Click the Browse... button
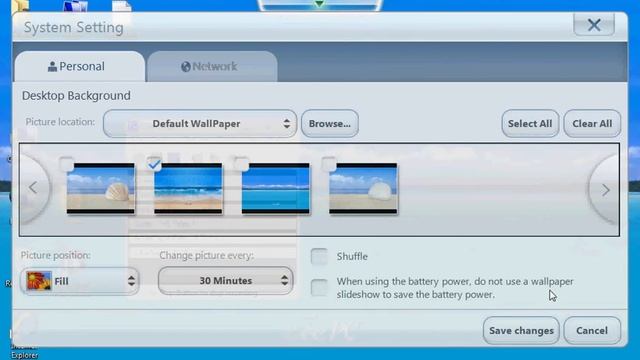The image size is (640, 360). [x=330, y=124]
